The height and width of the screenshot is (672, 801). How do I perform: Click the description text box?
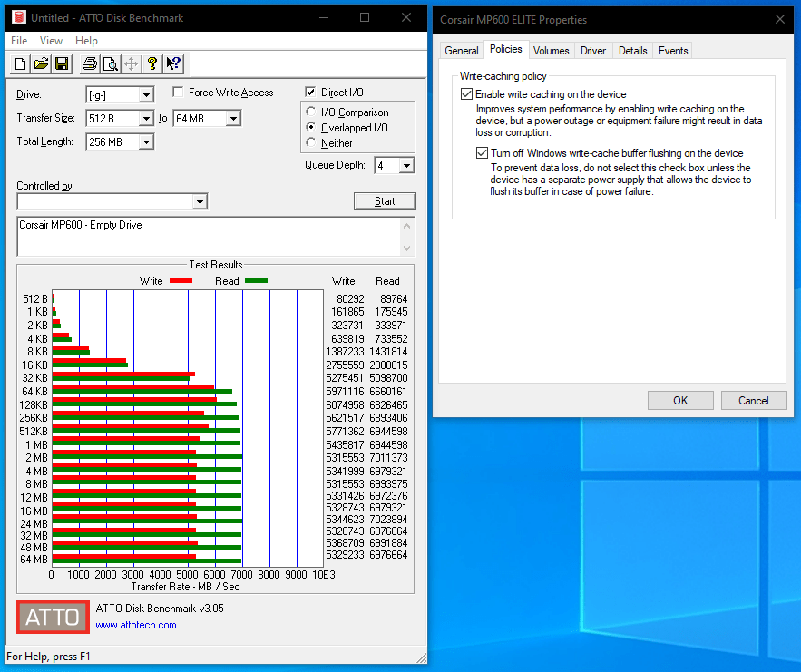pyautogui.click(x=209, y=236)
